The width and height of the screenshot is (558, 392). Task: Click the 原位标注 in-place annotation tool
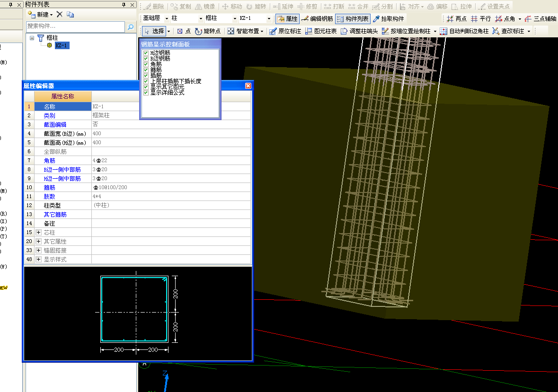click(x=285, y=31)
